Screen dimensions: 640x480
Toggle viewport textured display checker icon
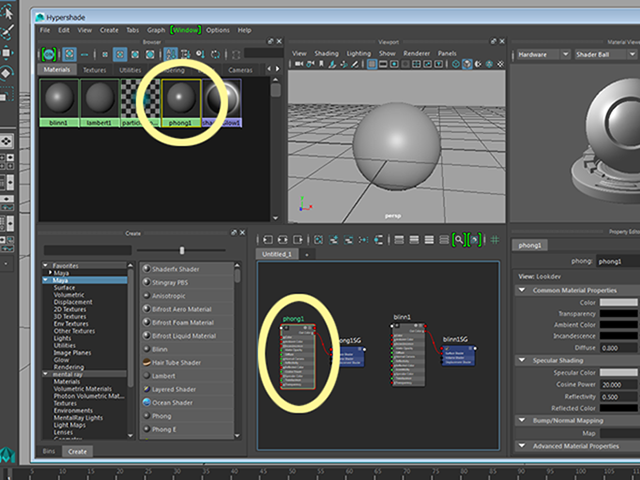[x=500, y=64]
